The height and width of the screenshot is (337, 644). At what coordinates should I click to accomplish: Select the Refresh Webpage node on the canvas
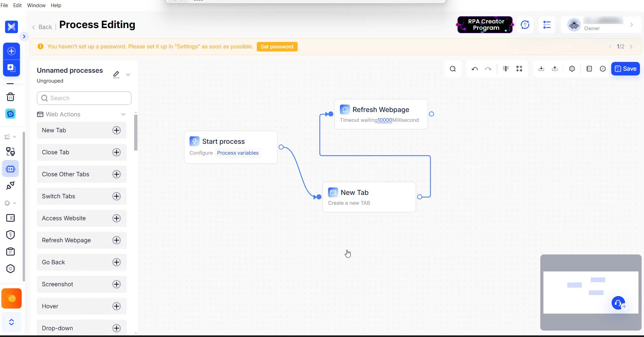(381, 114)
